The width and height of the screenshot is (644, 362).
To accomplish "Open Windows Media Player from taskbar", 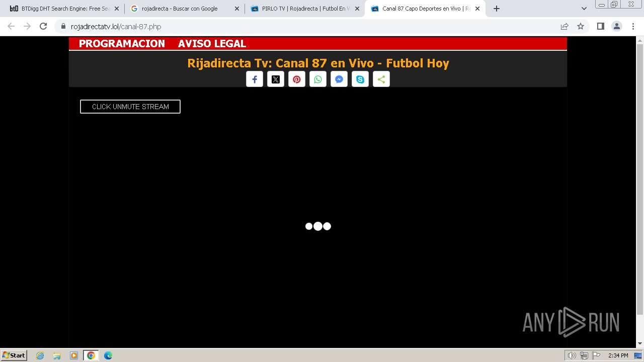I will (x=74, y=355).
